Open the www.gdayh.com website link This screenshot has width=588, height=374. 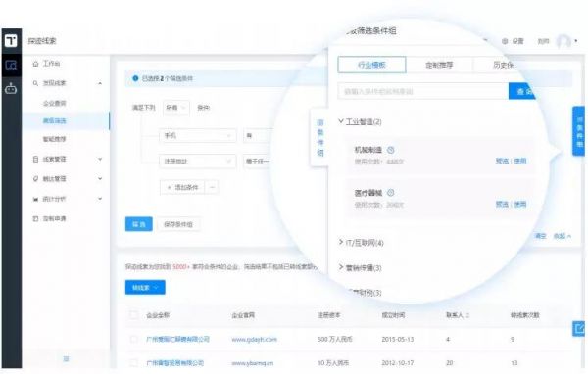coord(254,339)
